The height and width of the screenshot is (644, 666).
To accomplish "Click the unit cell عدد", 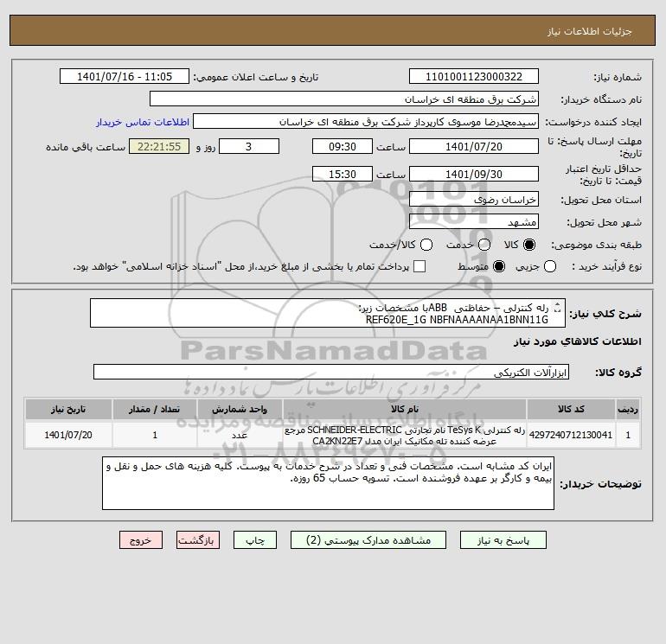I will pyautogui.click(x=240, y=435).
